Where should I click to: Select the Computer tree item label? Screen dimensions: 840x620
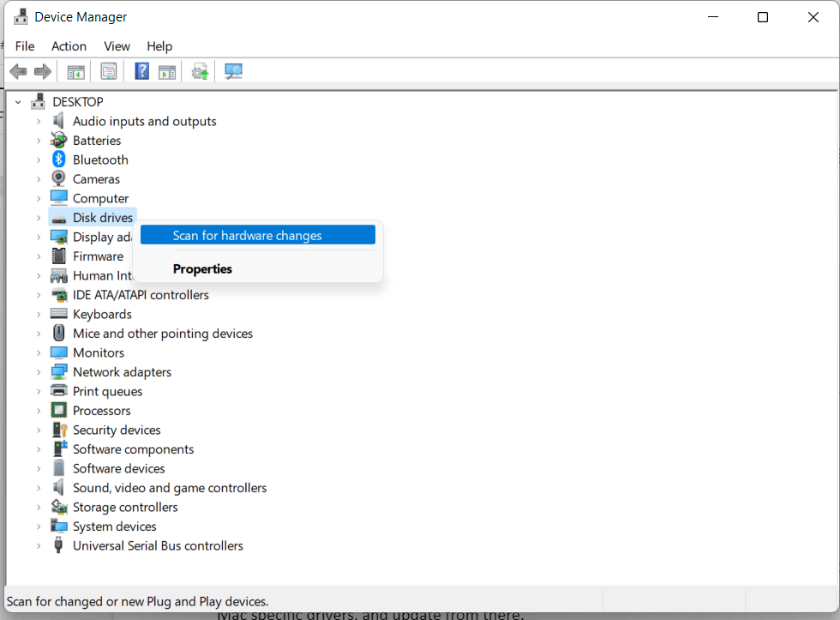101,198
